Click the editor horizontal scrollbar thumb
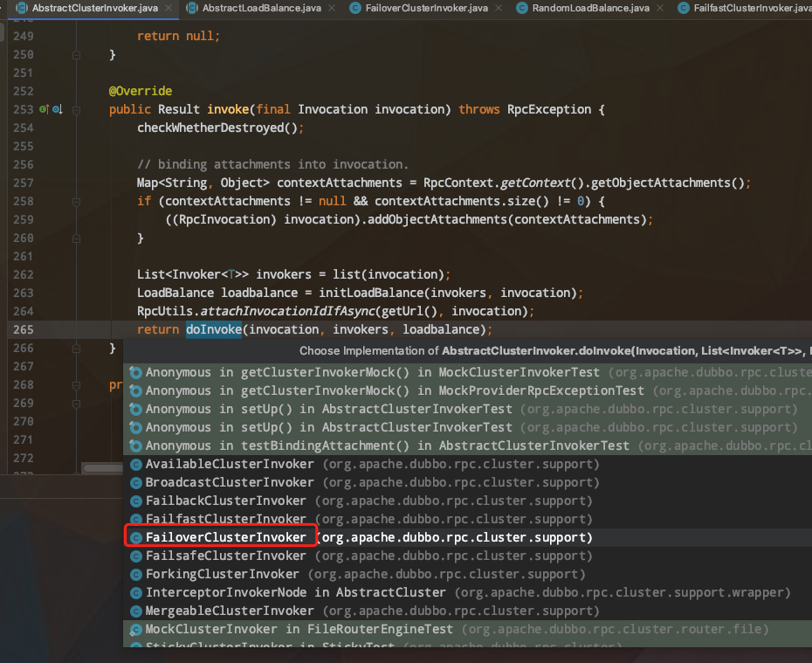Viewport: 812px width, 663px height. coord(103,468)
